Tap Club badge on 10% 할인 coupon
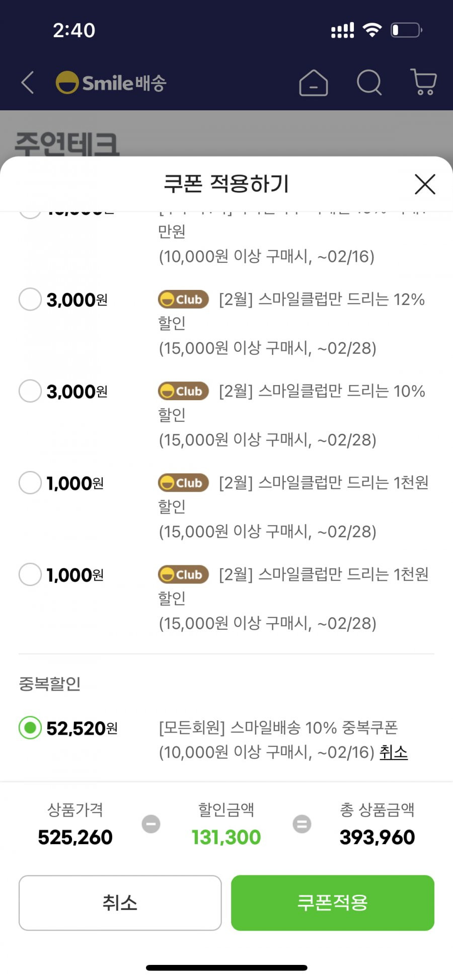The width and height of the screenshot is (453, 980). pyautogui.click(x=183, y=391)
